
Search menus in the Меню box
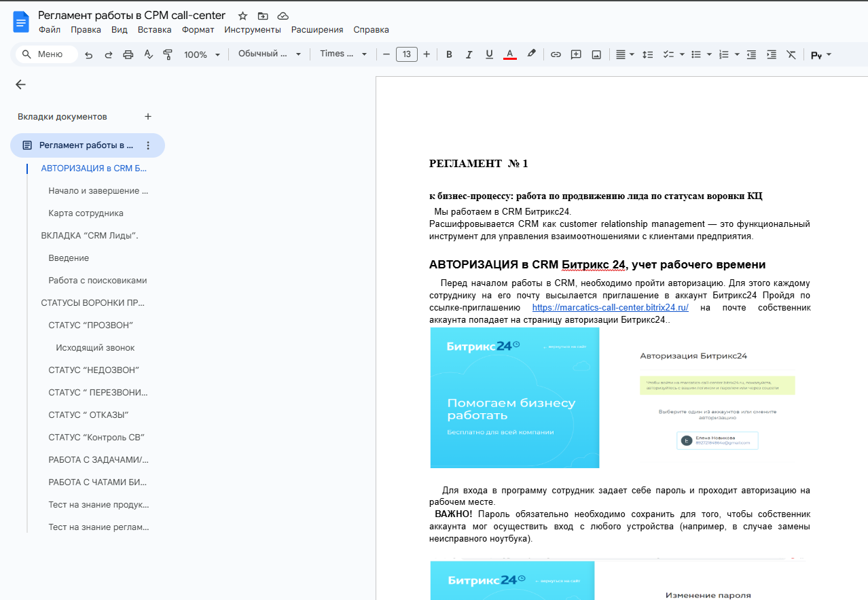46,54
